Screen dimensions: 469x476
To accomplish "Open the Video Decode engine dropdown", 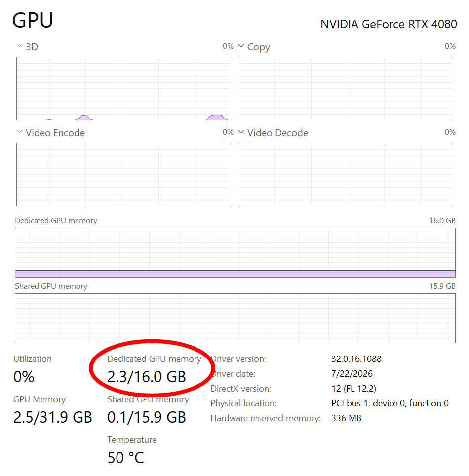I will pyautogui.click(x=241, y=132).
